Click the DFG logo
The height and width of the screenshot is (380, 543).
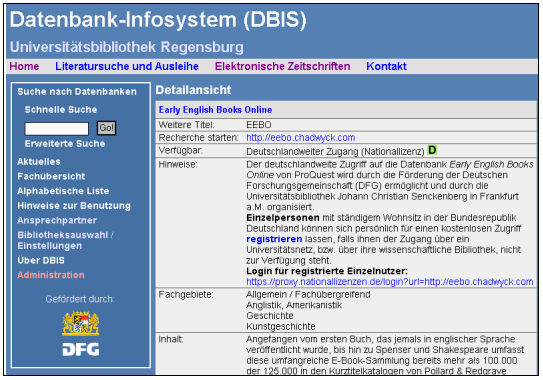pos(81,349)
